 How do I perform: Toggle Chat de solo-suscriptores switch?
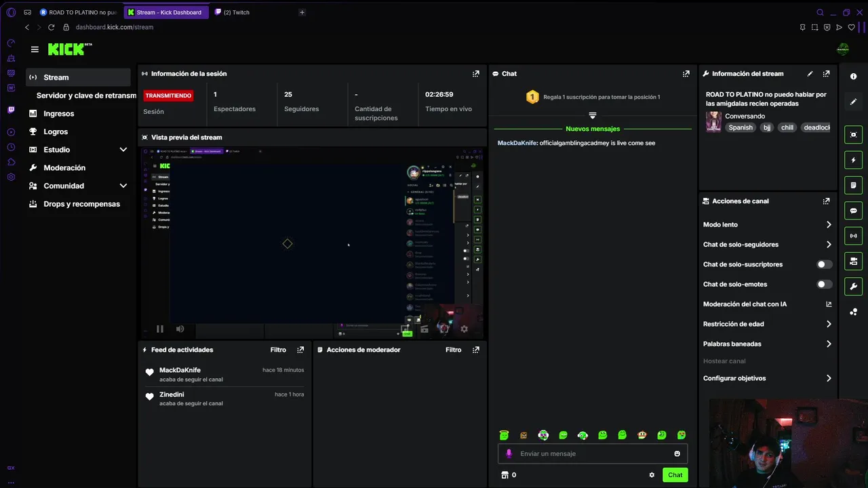coord(825,264)
